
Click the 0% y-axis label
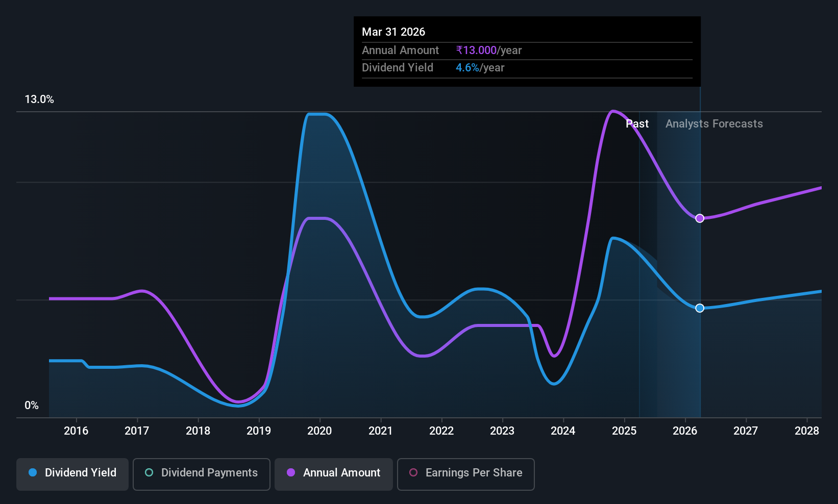tap(32, 406)
